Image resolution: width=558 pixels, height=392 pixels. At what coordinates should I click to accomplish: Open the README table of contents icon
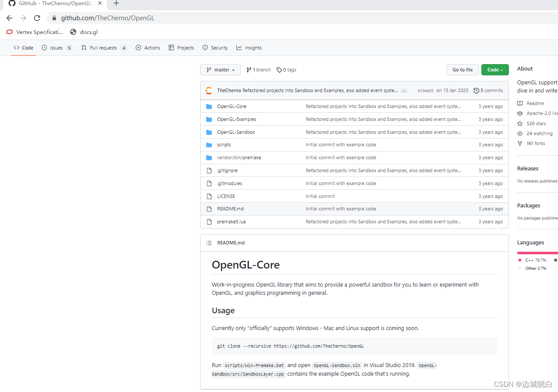pos(209,243)
